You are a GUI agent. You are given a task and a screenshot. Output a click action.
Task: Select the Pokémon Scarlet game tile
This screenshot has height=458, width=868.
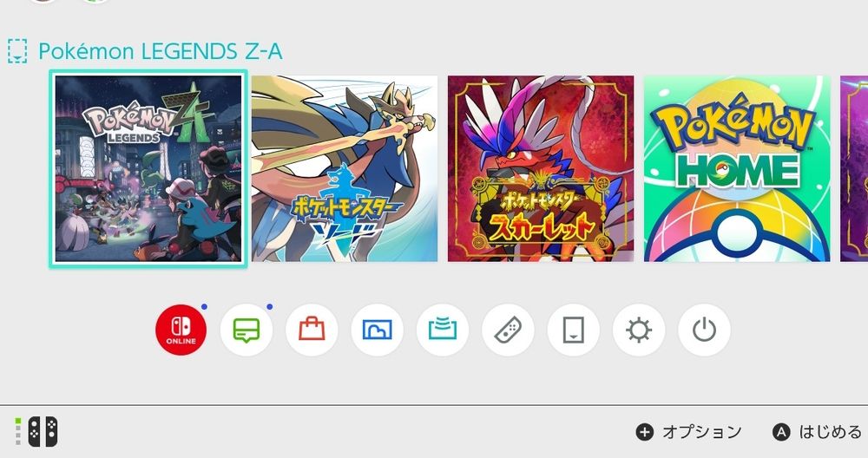541,168
